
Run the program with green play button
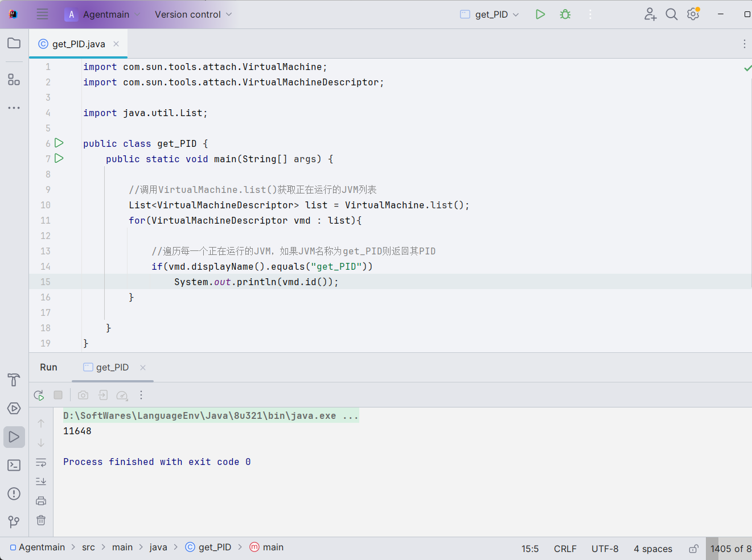[540, 14]
